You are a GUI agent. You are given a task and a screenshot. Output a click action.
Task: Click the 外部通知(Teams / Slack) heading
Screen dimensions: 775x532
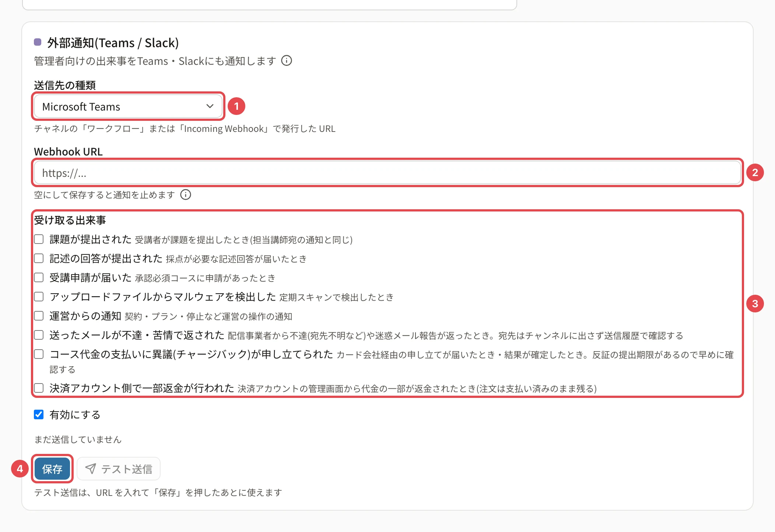113,43
